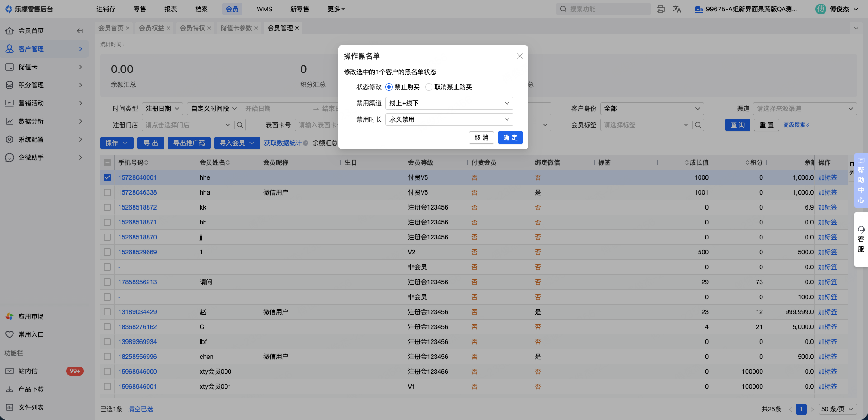Screen dimensions: 868x420
Task: Click 取消 in blacklist dialog
Action: coord(481,138)
